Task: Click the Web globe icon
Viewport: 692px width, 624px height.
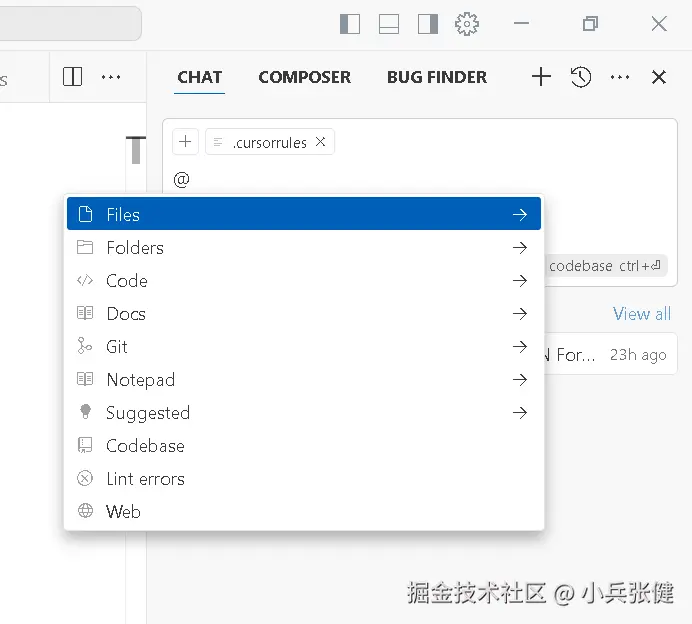Action: 85,511
